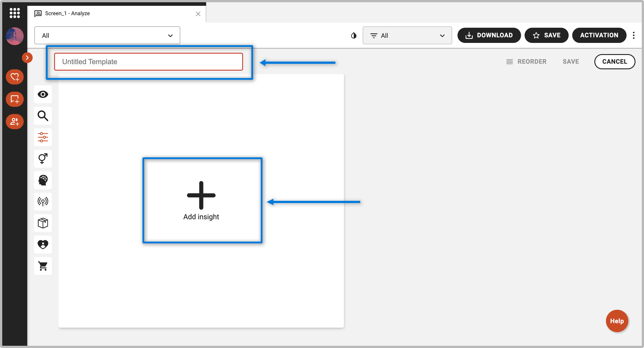Open the gender demographics icon
The height and width of the screenshot is (348, 644).
[43, 159]
